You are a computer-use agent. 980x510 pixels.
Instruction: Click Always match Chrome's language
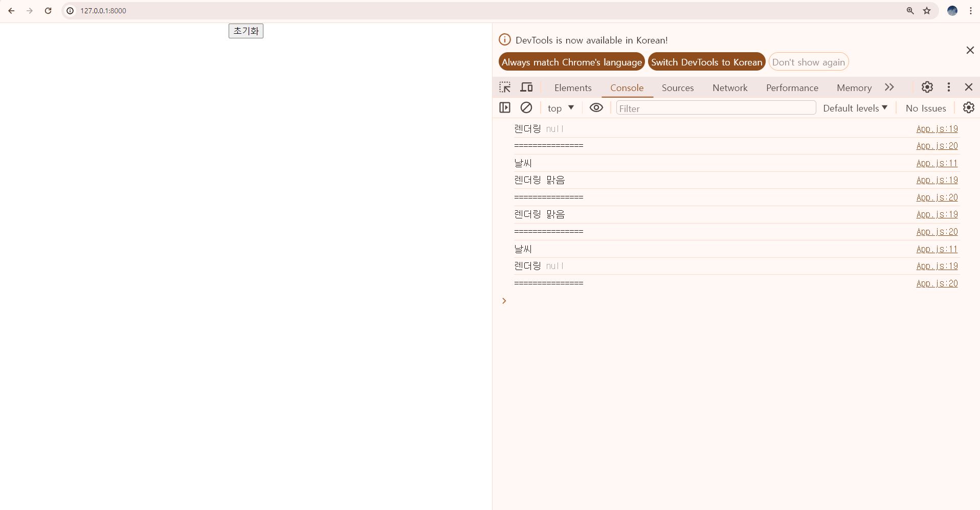coord(572,62)
